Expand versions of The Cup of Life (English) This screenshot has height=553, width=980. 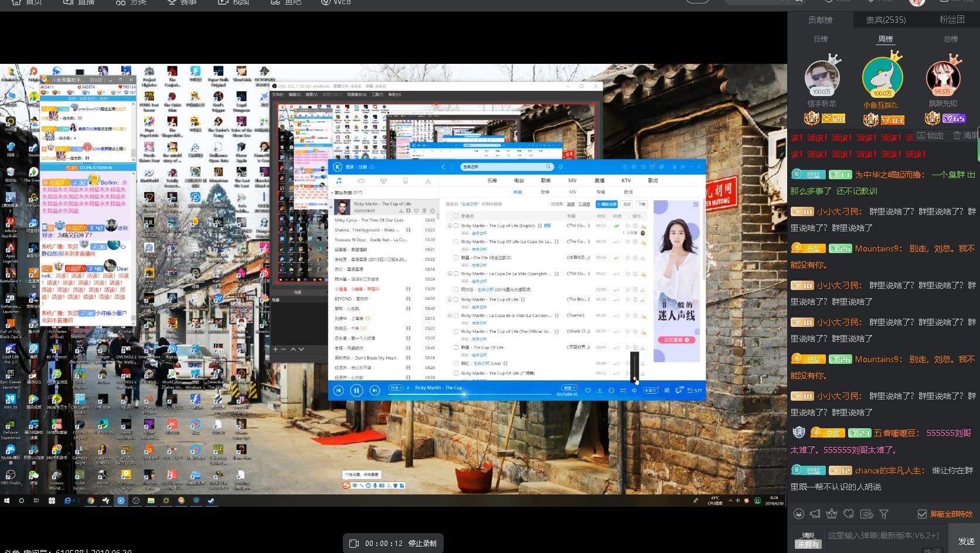pyautogui.click(x=450, y=226)
